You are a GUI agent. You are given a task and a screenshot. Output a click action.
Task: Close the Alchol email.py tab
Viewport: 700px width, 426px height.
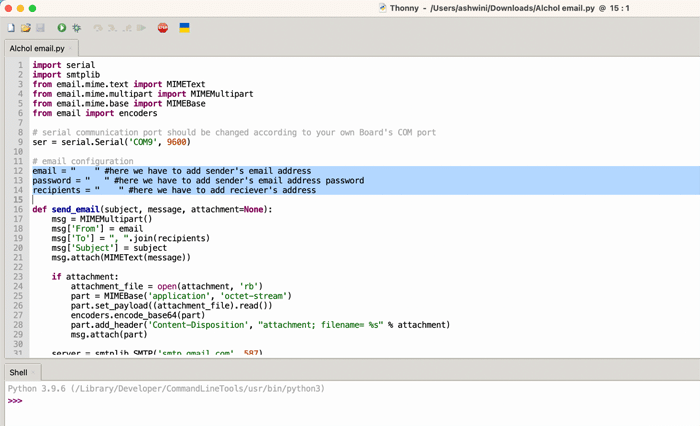pos(71,48)
